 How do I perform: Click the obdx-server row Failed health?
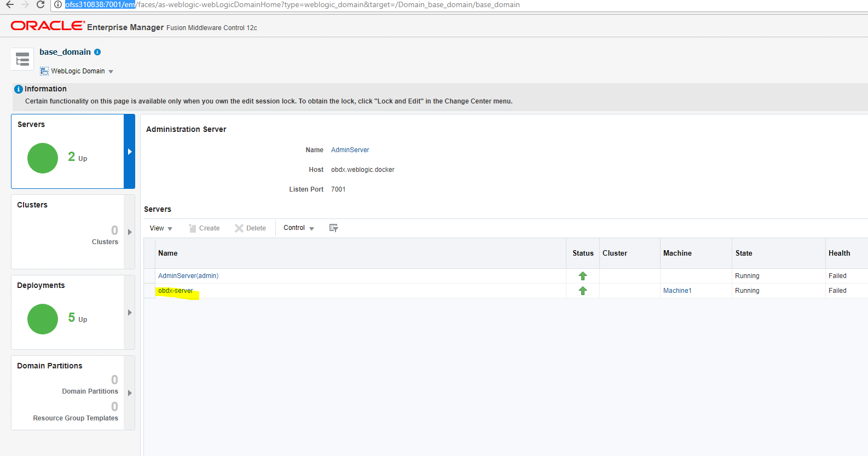tap(837, 291)
